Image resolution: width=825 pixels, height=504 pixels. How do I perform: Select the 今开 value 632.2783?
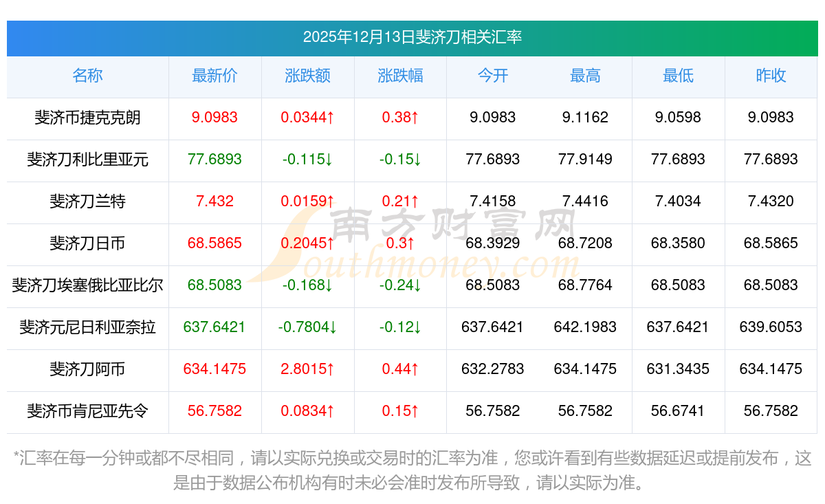(493, 369)
